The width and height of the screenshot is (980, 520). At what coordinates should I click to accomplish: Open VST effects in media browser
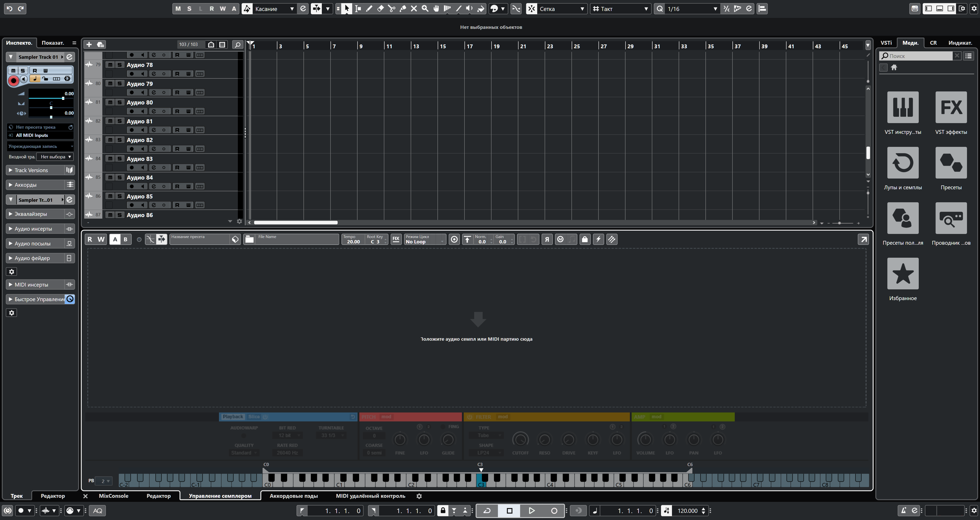click(951, 107)
